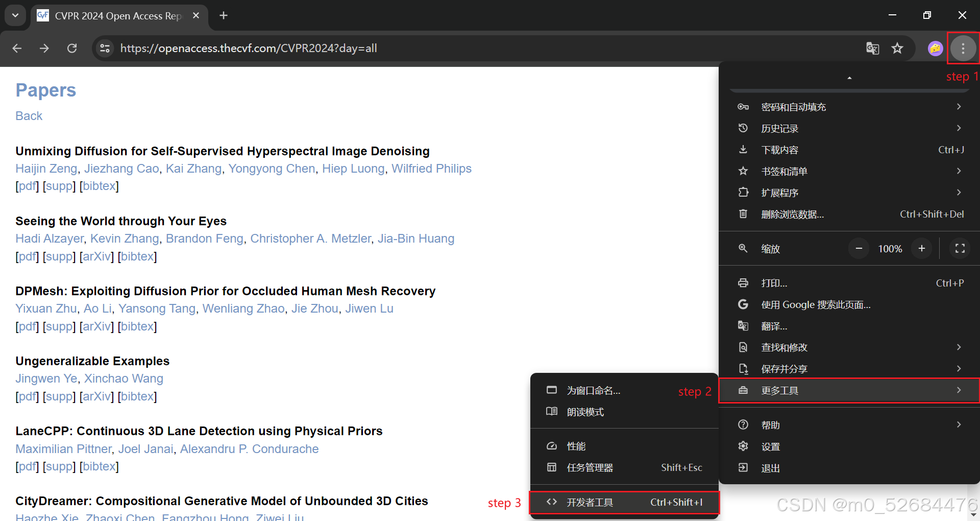Open DPMesh paper title
The width and height of the screenshot is (980, 521).
coord(226,291)
